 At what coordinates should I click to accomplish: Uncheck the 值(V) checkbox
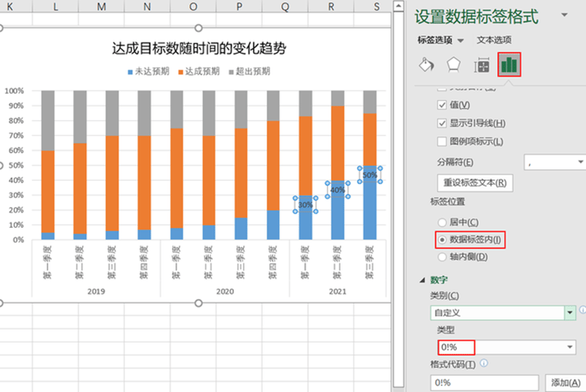(x=442, y=105)
